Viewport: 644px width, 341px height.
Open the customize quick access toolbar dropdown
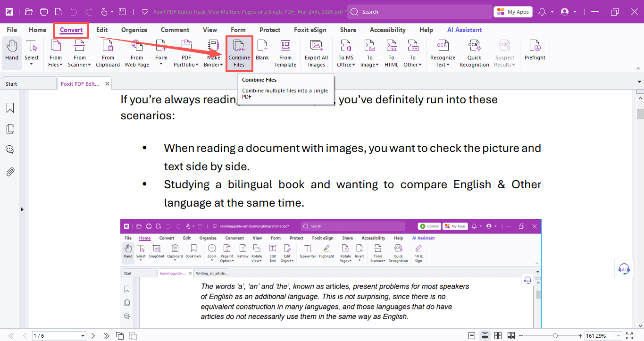coord(145,12)
